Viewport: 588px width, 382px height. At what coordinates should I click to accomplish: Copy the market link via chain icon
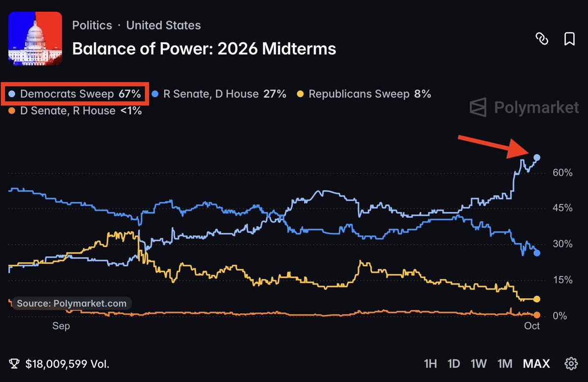[541, 39]
